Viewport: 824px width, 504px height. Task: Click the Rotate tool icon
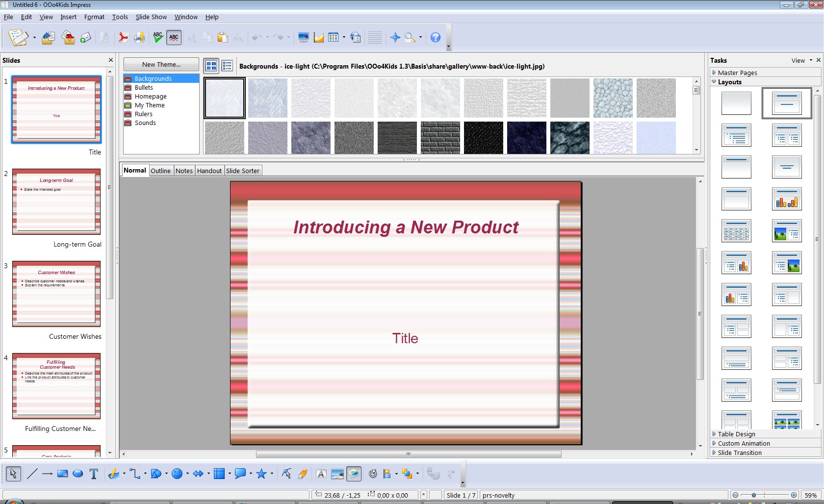(373, 474)
